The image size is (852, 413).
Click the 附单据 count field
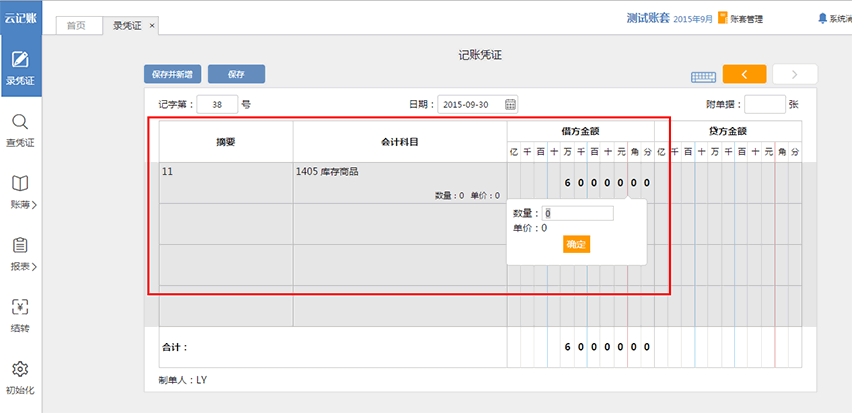(x=764, y=104)
